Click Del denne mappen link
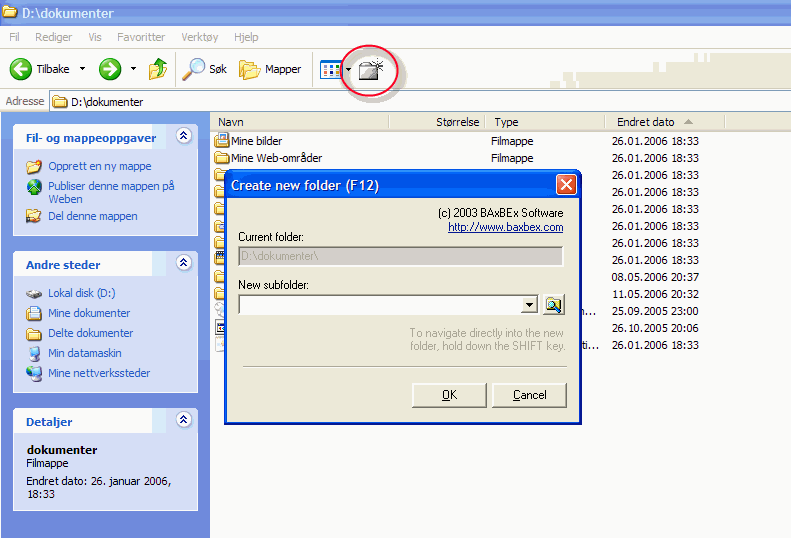791x538 pixels. click(93, 216)
